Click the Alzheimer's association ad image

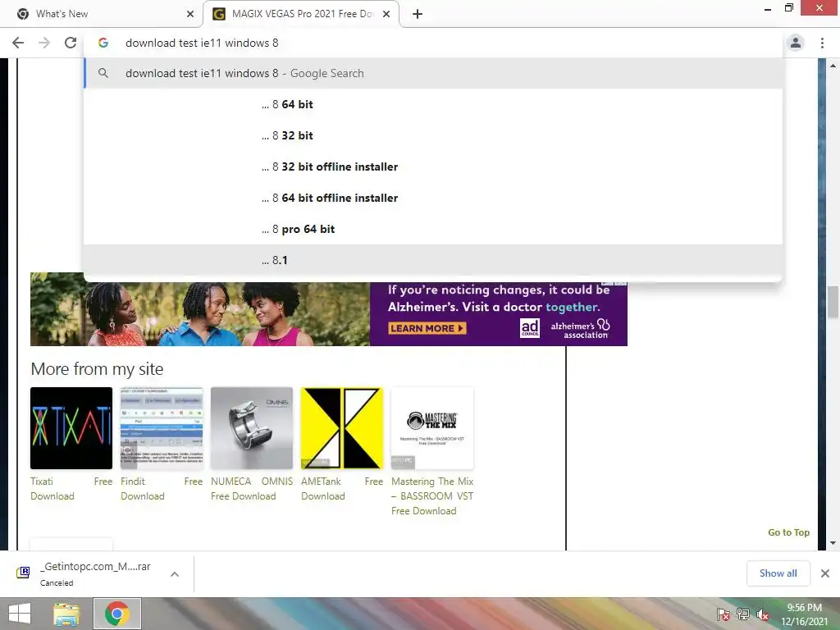[329, 309]
